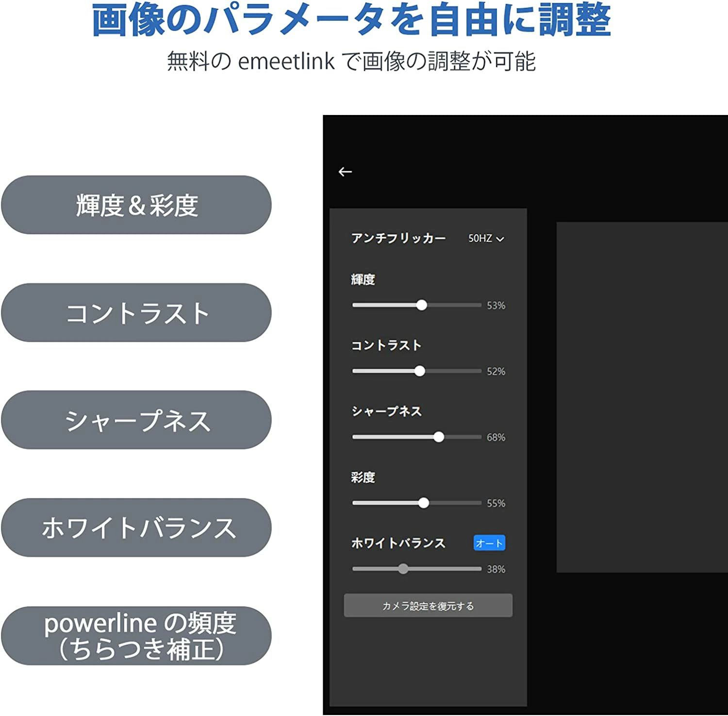Click the ホワイトバランス slider handle
Screen dimensions: 728x716
pyautogui.click(x=403, y=569)
